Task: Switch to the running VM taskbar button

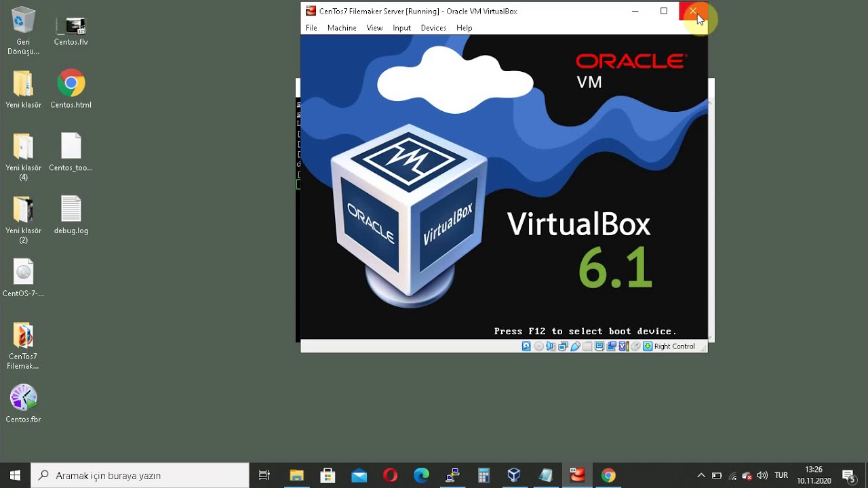Action: pos(577,475)
